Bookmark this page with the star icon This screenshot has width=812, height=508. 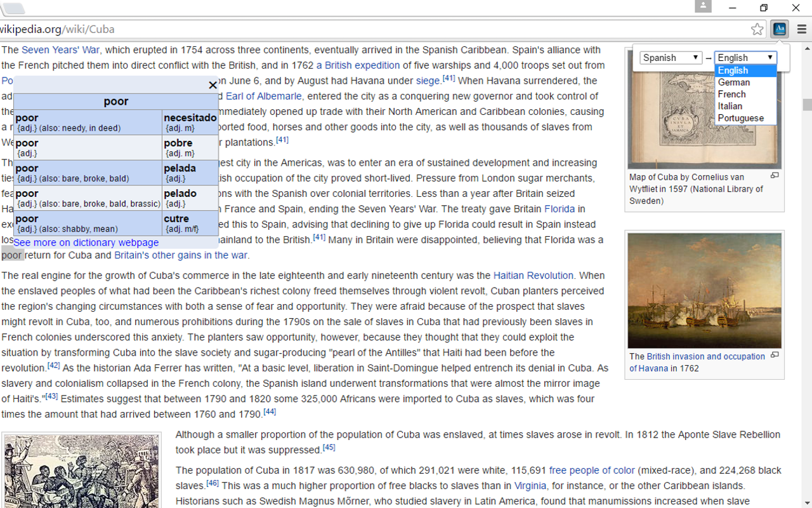point(757,29)
